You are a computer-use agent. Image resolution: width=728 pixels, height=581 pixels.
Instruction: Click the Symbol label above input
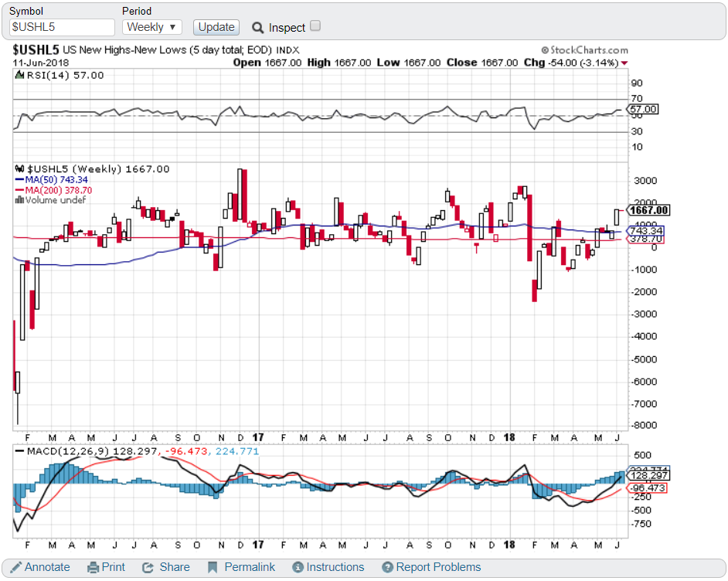click(26, 11)
